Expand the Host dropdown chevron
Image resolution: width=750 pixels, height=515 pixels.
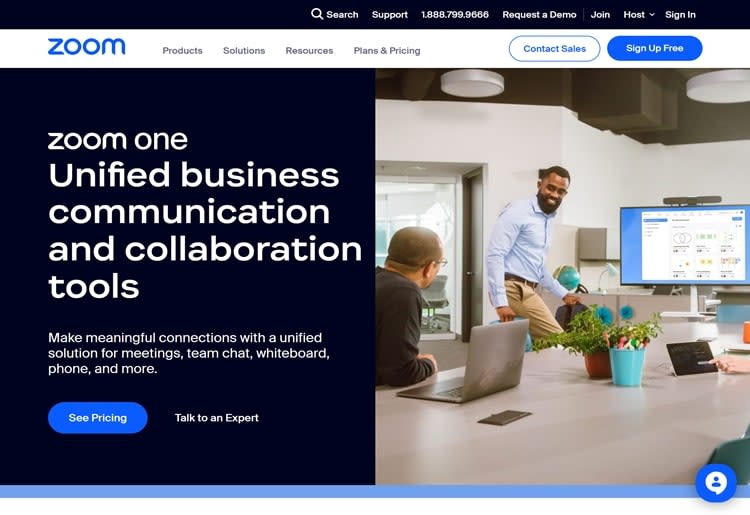[x=651, y=15]
